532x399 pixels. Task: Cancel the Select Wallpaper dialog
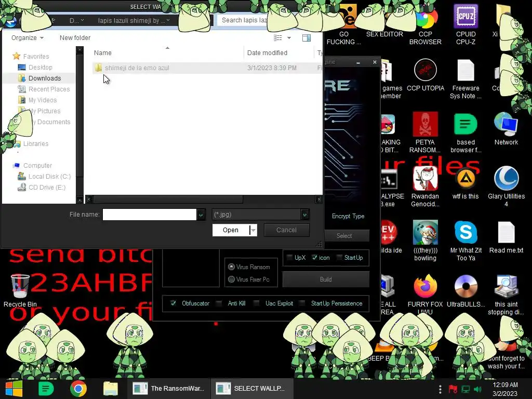286,230
